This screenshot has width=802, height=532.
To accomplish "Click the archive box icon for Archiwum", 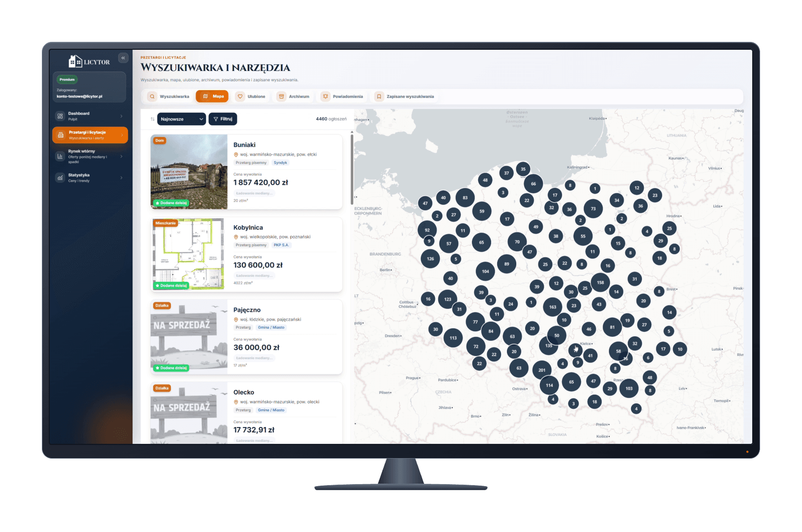I will click(x=281, y=97).
